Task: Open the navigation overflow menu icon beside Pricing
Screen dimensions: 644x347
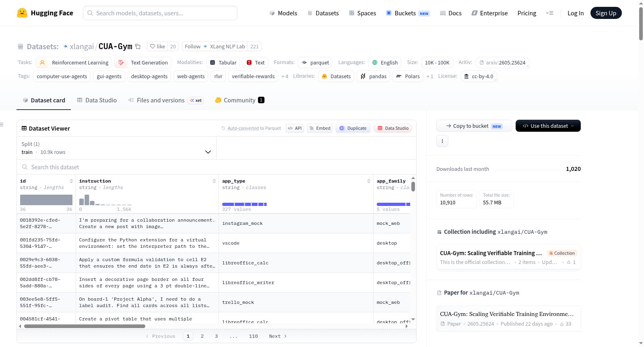Action: (549, 13)
